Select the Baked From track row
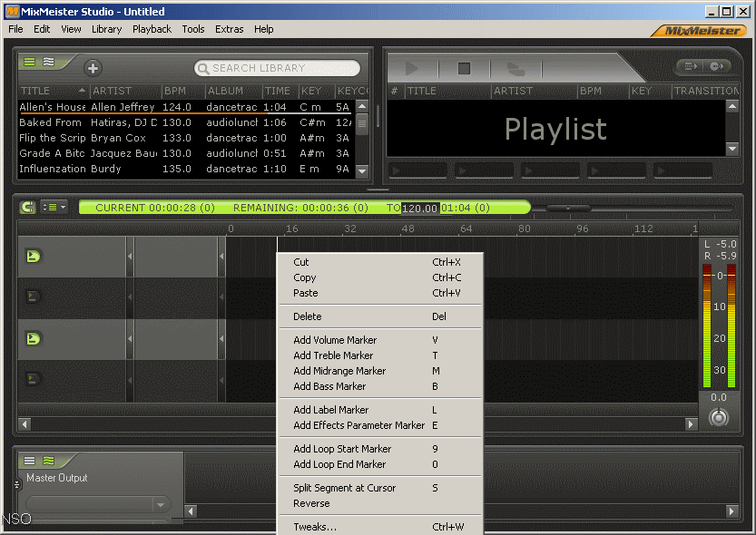756x535 pixels. coord(186,122)
